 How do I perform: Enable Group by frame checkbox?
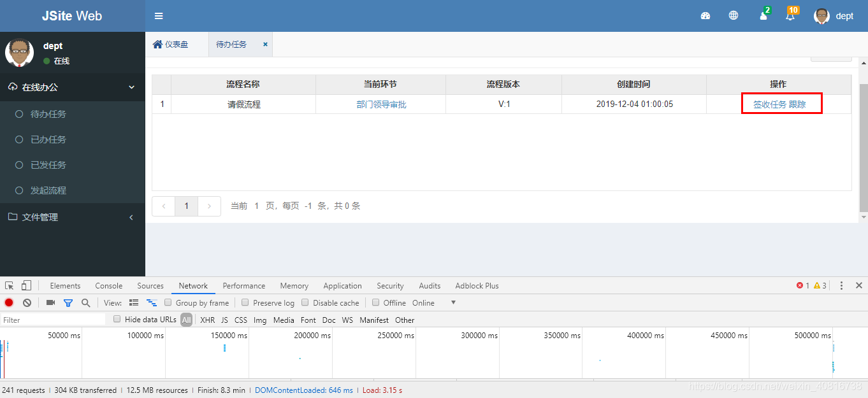pos(168,302)
